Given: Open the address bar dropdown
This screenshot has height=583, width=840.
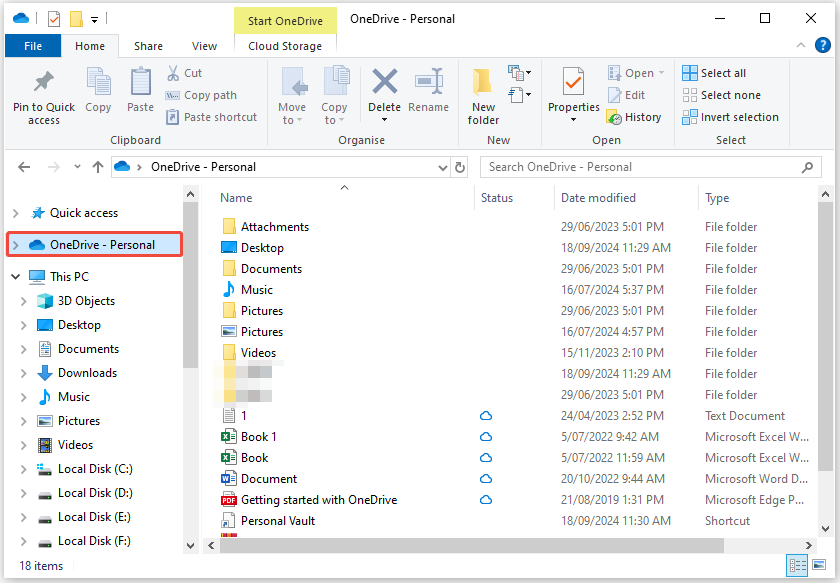Looking at the screenshot, I should [443, 166].
